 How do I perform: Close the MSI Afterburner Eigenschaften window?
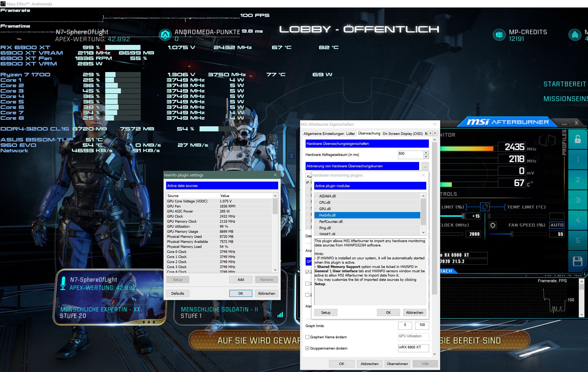point(435,124)
